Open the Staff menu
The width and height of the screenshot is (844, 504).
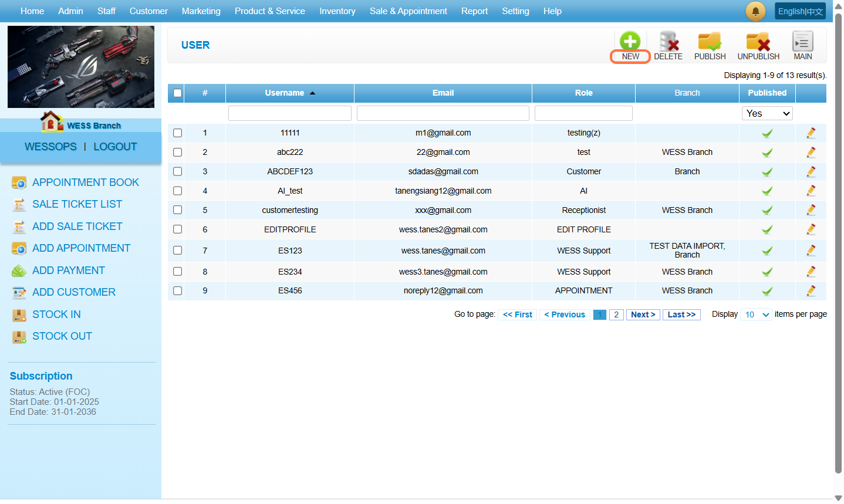[106, 11]
